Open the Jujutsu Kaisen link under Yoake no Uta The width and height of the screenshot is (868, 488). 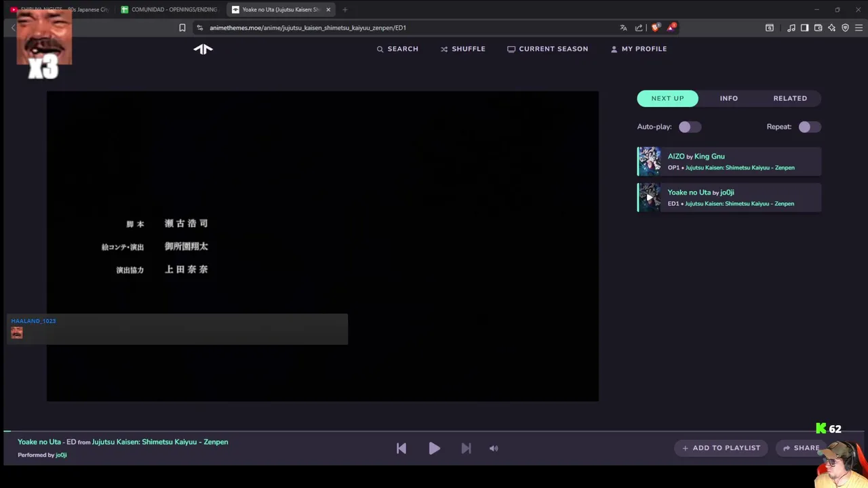[739, 203]
